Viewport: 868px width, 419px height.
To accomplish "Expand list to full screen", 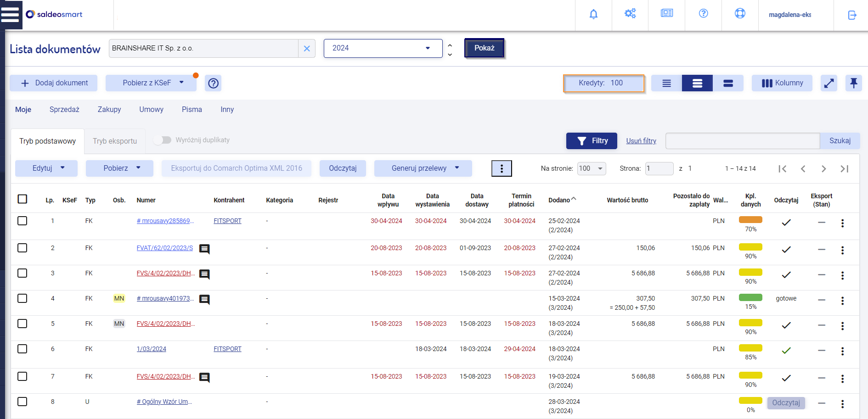I will pos(829,83).
